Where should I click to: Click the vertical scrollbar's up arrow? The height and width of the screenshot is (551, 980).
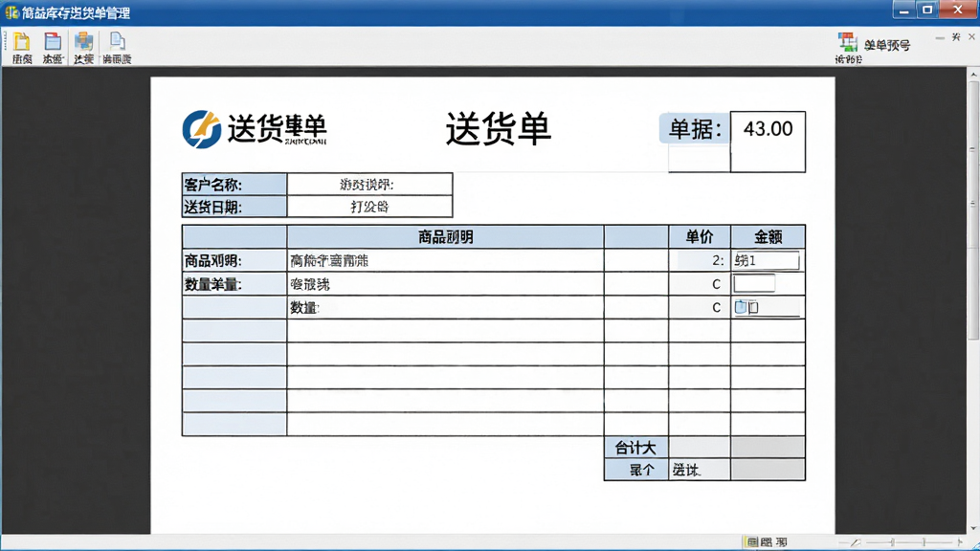(x=973, y=75)
